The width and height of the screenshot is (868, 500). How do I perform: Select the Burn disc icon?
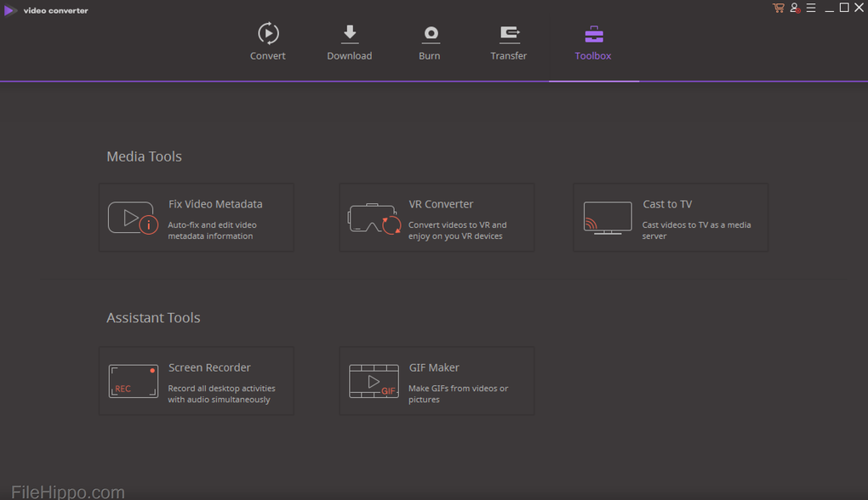(431, 34)
